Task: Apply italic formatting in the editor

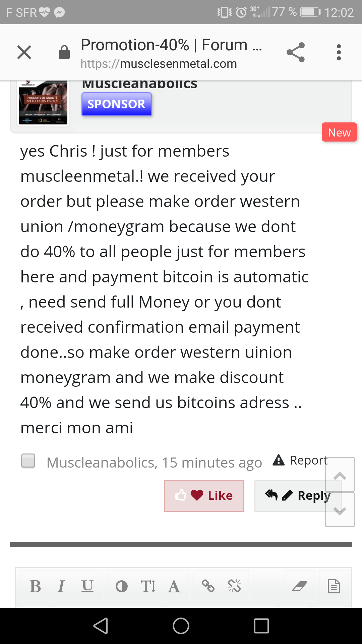Action: pyautogui.click(x=61, y=587)
